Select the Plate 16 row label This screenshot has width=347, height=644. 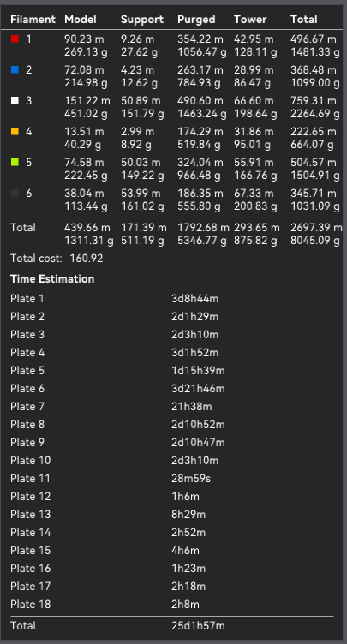[x=31, y=568]
